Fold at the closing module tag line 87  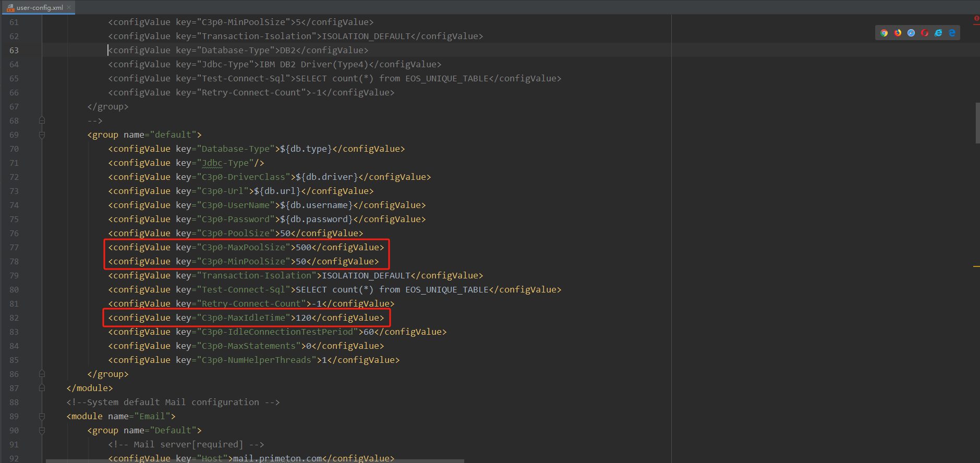42,388
